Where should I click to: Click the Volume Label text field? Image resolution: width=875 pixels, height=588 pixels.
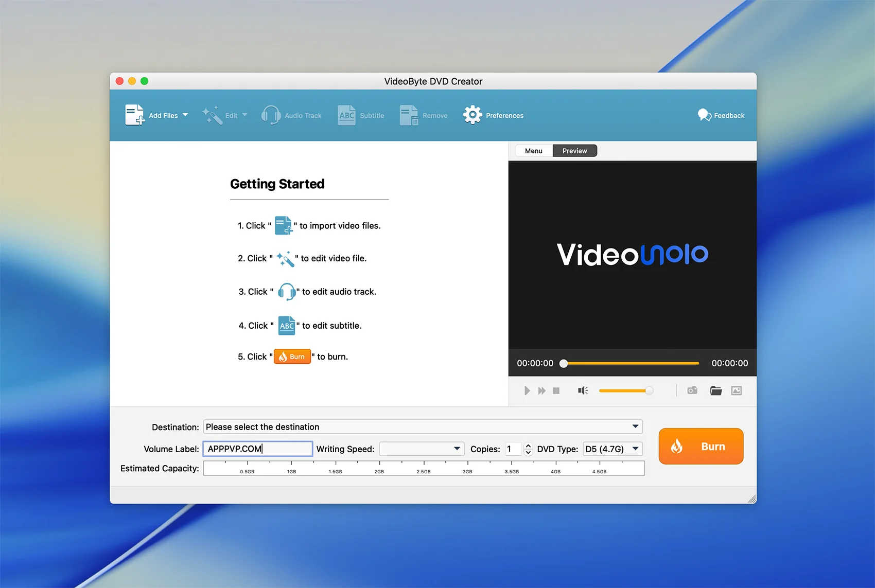(258, 449)
